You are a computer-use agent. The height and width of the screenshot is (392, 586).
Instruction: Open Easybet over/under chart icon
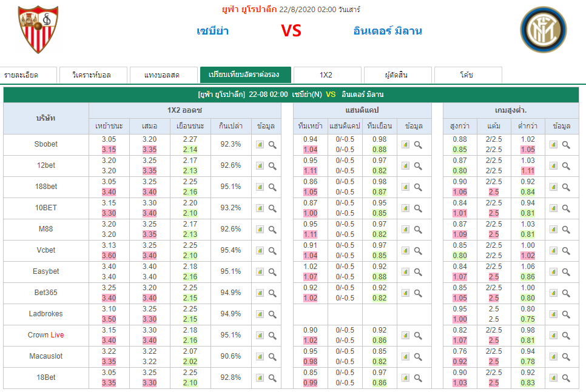553,272
